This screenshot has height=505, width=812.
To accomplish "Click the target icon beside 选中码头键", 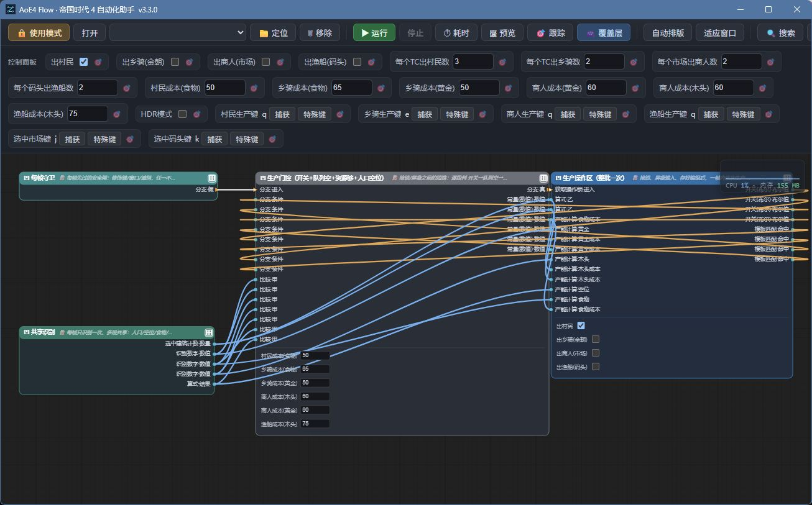I will point(272,139).
